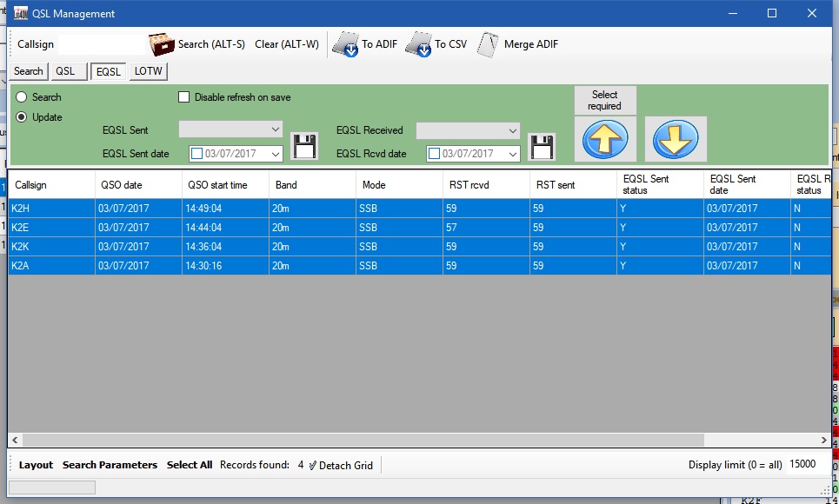The image size is (839, 504).
Task: Sort by EQSL Sent status column header
Action: 660,184
